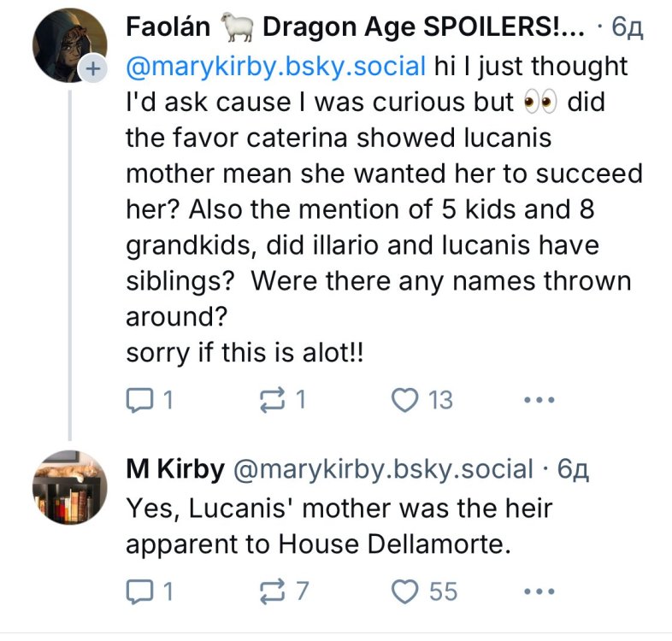Toggle the heart on M Kirby's reply
Viewport: 672px width, 641px height.
point(404,591)
